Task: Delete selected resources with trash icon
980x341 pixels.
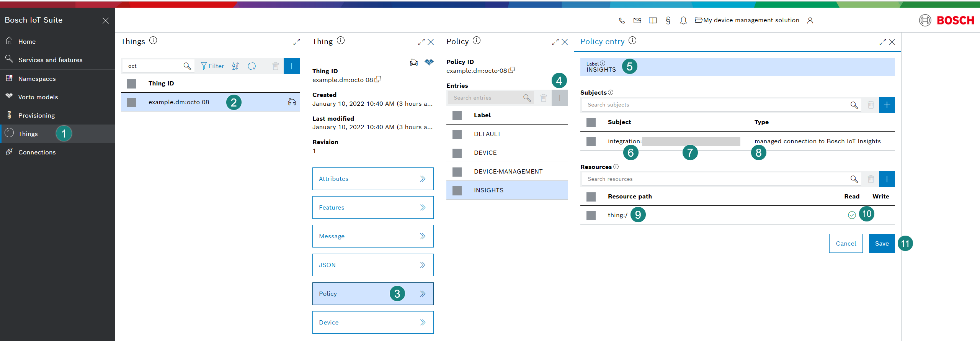Action: pos(871,179)
